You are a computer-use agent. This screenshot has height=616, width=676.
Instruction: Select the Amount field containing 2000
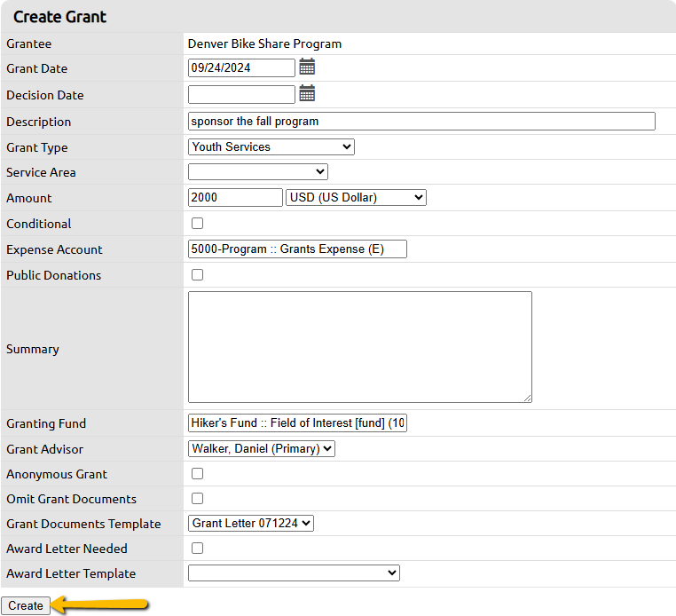point(235,198)
